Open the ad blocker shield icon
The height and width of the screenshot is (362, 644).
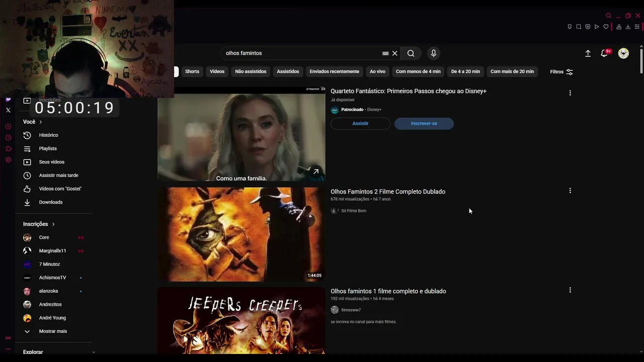pyautogui.click(x=588, y=27)
